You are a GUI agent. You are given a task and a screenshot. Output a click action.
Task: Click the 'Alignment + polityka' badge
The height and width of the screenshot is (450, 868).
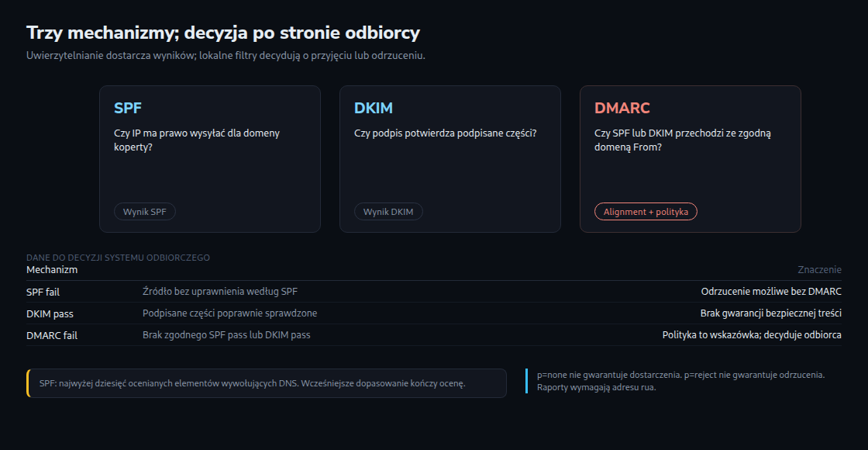point(646,212)
